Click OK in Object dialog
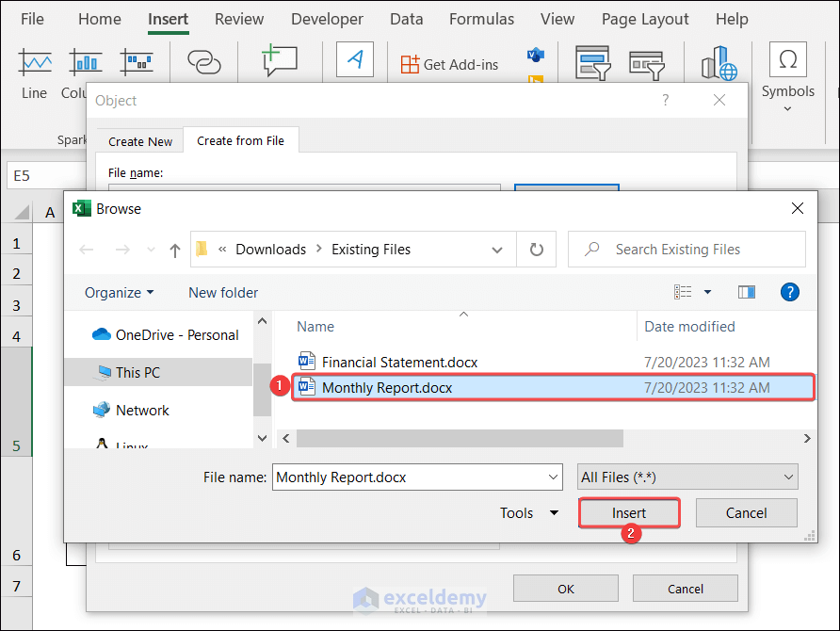This screenshot has width=840, height=631. point(566,589)
